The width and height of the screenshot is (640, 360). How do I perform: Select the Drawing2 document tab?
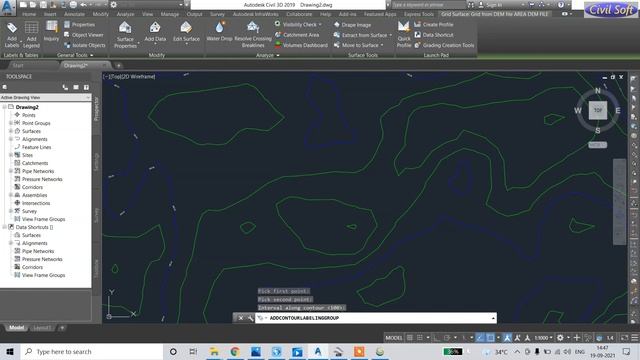click(76, 65)
